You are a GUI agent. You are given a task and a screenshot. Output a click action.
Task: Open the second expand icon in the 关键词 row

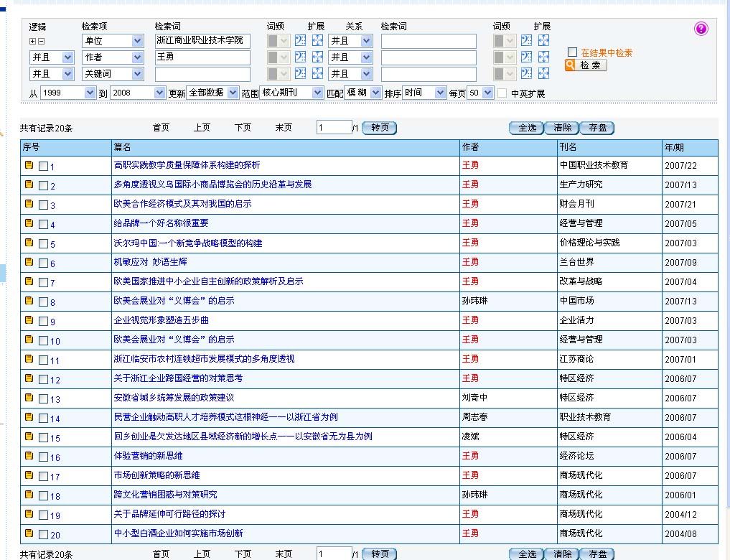(x=317, y=73)
